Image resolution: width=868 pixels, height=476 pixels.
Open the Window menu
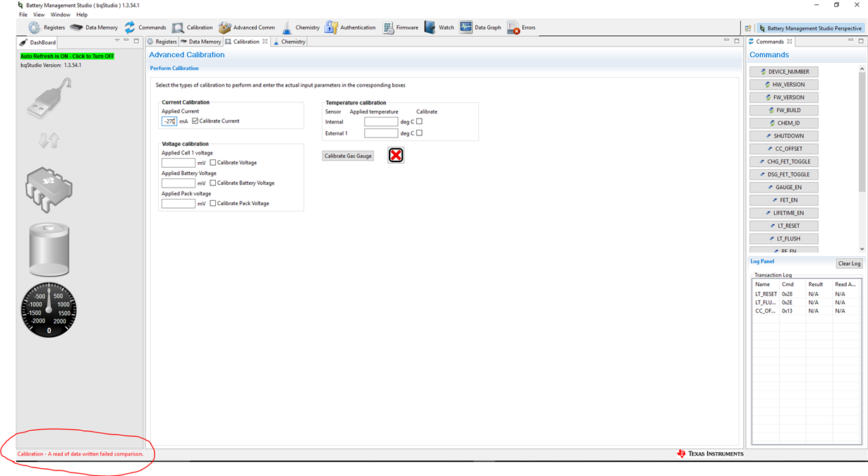(x=60, y=15)
